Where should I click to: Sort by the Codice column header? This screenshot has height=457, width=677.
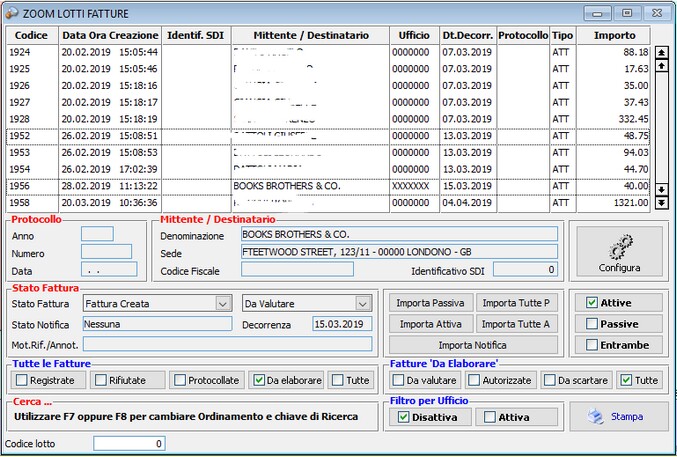[x=32, y=35]
